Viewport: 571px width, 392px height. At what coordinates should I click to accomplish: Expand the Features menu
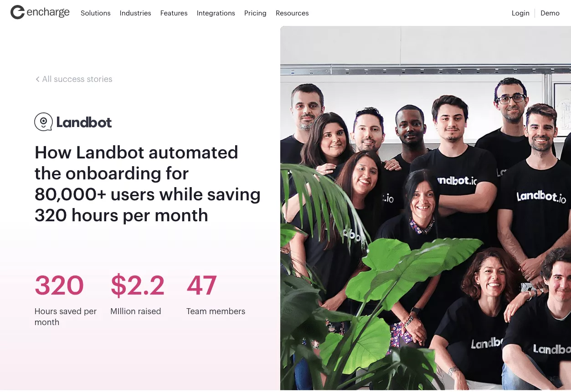[174, 13]
